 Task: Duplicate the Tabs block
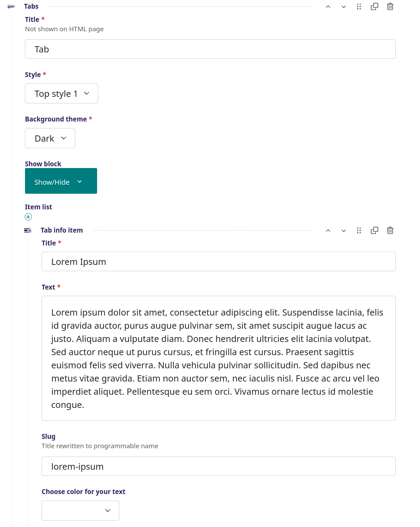[375, 7]
